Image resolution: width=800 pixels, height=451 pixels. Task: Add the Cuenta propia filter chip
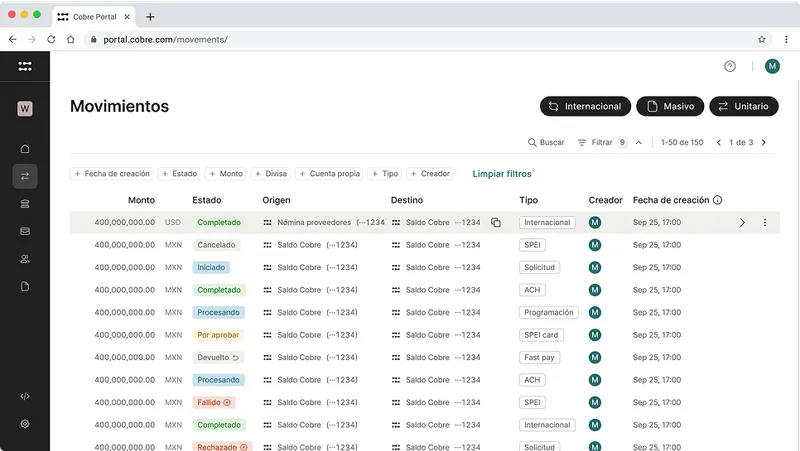329,173
